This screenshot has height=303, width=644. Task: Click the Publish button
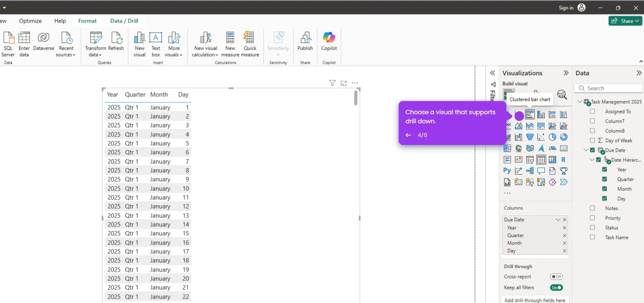[305, 41]
